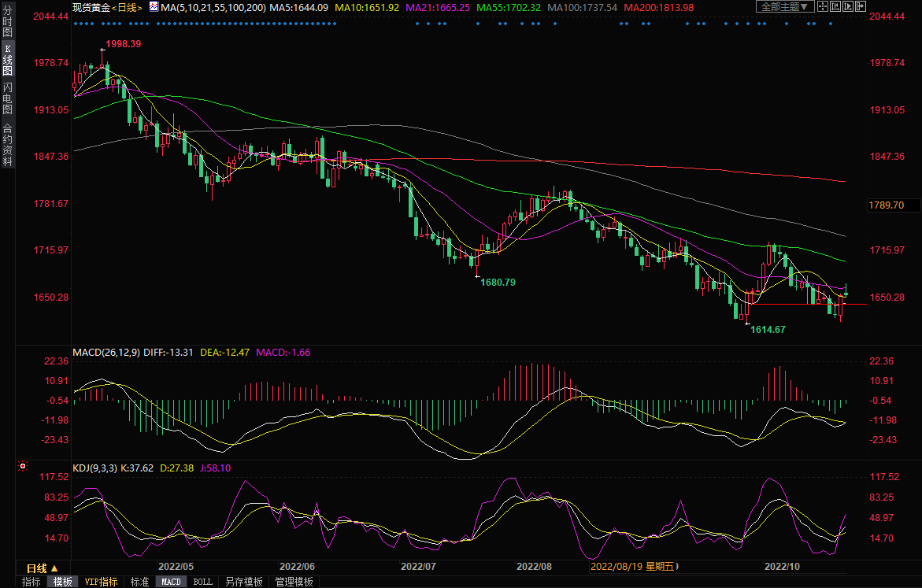Click the first blue event dot at top left
Viewport: 922px width, 588px height.
coord(74,24)
